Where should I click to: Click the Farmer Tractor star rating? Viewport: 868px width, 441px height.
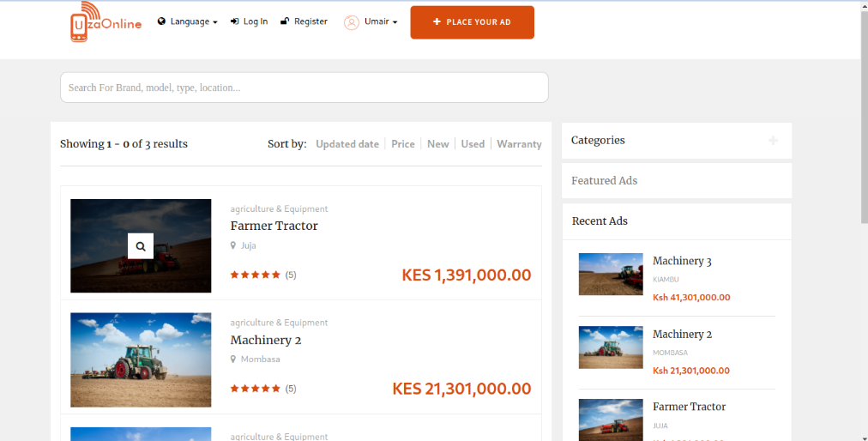[256, 275]
